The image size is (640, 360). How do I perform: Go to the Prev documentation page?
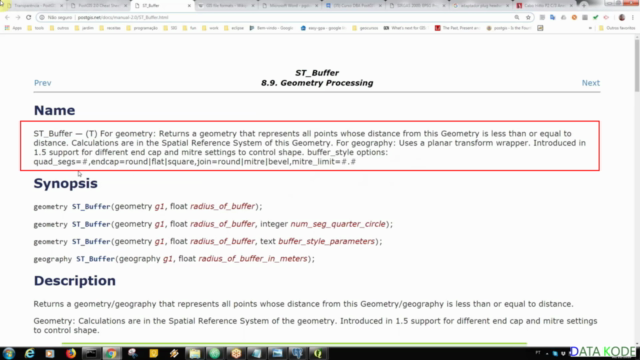pyautogui.click(x=42, y=83)
